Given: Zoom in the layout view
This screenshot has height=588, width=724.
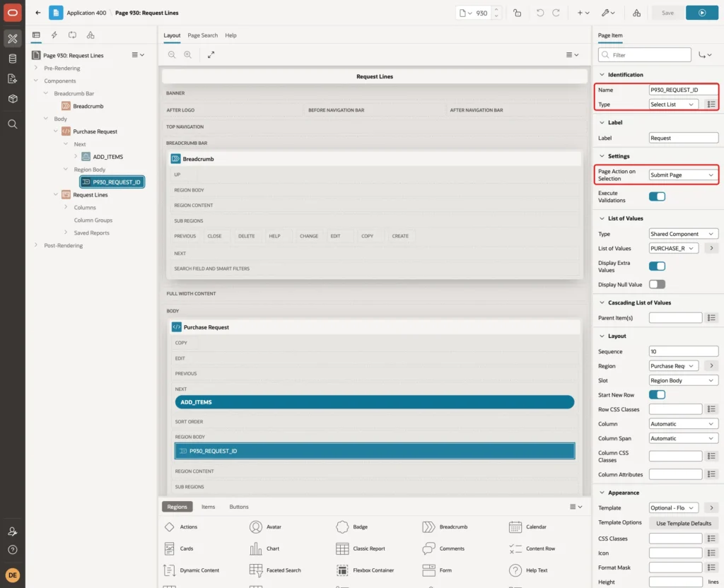Looking at the screenshot, I should pyautogui.click(x=188, y=54).
